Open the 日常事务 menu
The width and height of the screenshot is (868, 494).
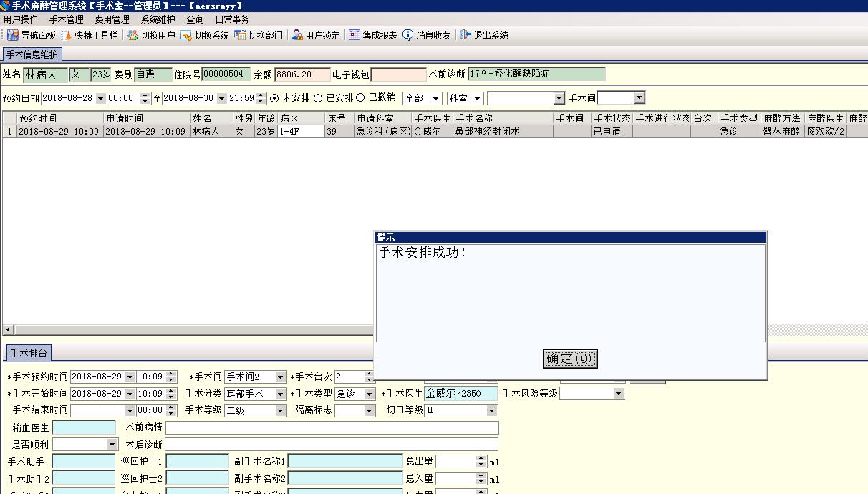(233, 19)
